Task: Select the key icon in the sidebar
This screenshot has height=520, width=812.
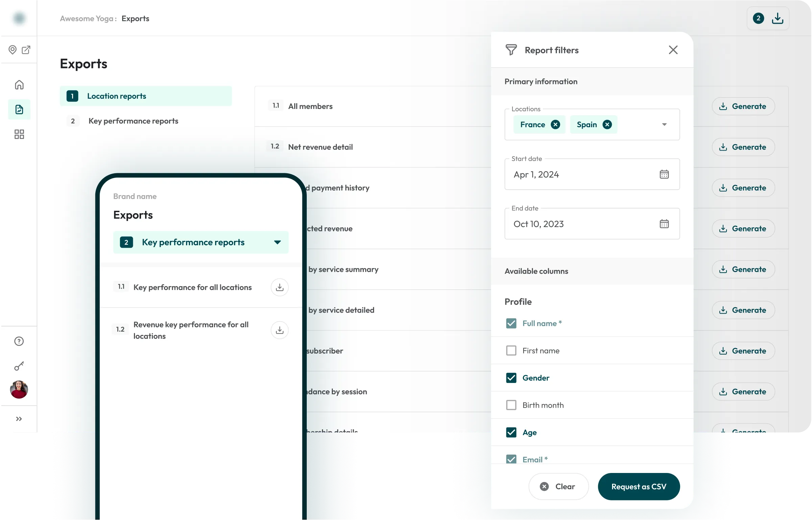Action: (19, 366)
